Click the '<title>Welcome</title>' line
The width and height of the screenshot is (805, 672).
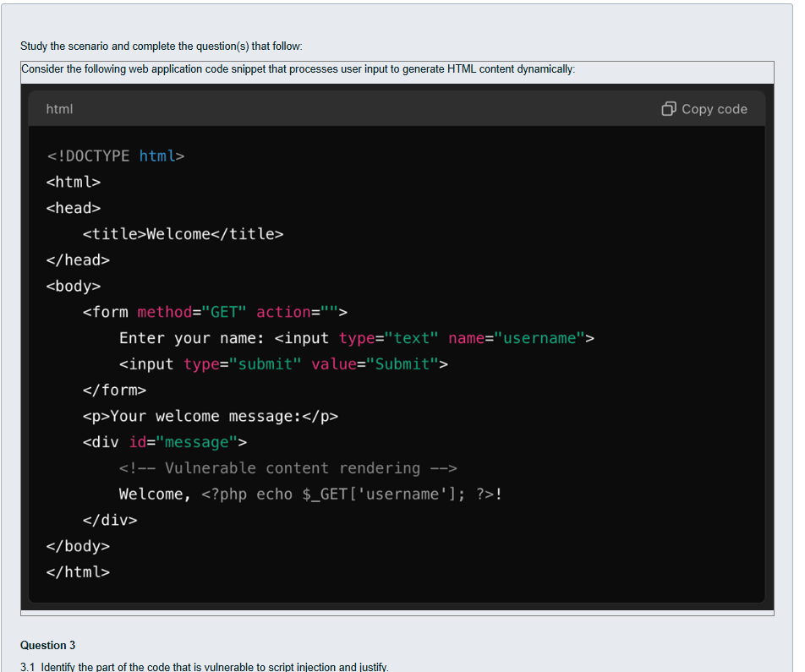pyautogui.click(x=183, y=234)
